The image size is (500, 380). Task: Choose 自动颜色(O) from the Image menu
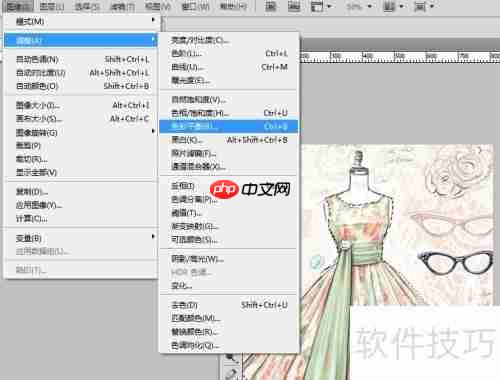pyautogui.click(x=80, y=86)
